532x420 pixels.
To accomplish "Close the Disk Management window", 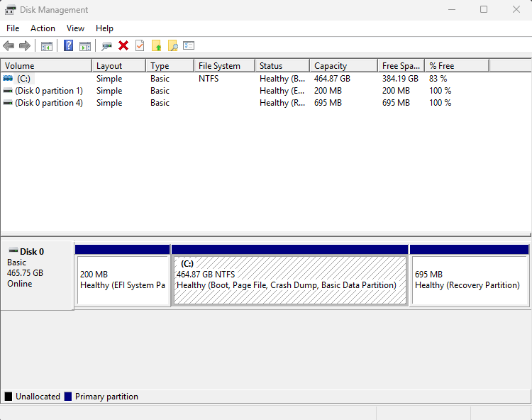I will [x=516, y=9].
